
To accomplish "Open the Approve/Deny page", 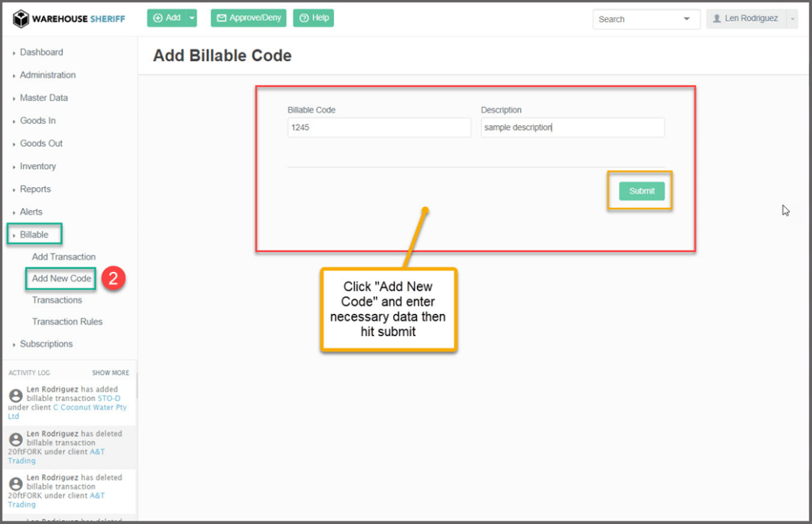I will 248,18.
